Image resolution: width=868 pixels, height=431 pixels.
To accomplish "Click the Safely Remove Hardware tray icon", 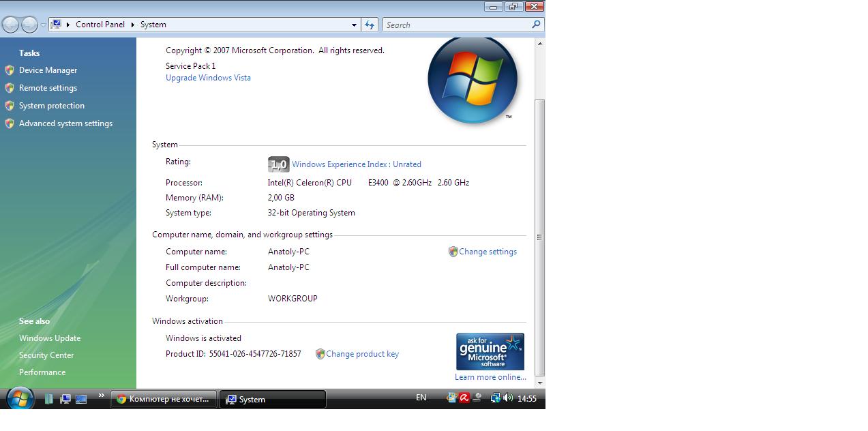I will click(477, 398).
